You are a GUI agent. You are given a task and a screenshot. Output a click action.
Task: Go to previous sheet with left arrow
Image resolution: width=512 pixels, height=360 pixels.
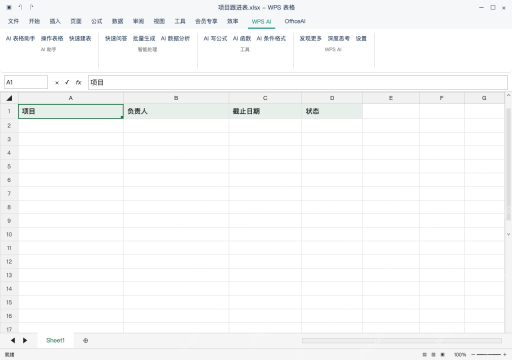pyautogui.click(x=13, y=340)
